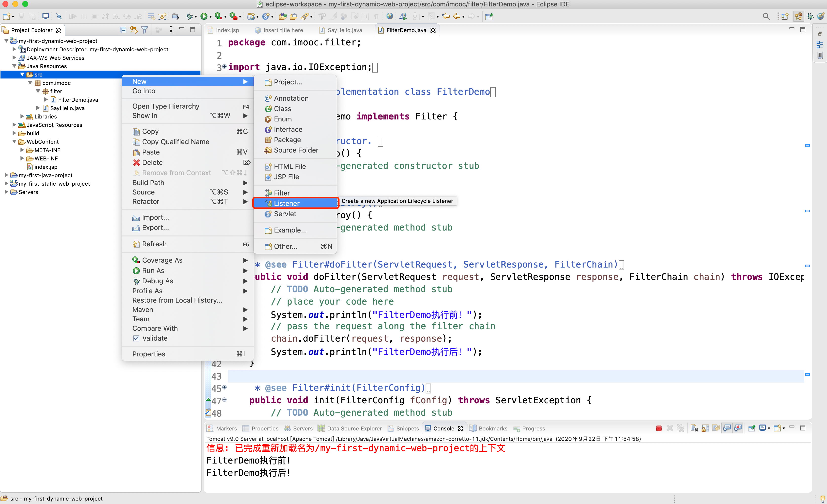Image resolution: width=827 pixels, height=504 pixels.
Task: Click the Save toolbar icon
Action: pos(21,17)
